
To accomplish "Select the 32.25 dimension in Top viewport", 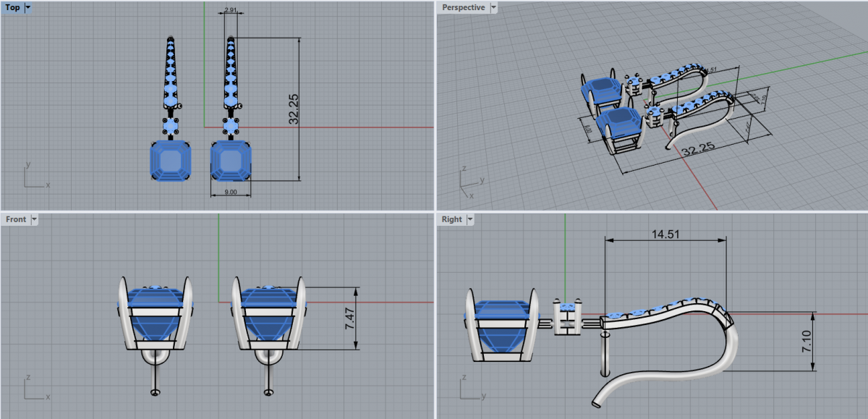I will point(294,109).
